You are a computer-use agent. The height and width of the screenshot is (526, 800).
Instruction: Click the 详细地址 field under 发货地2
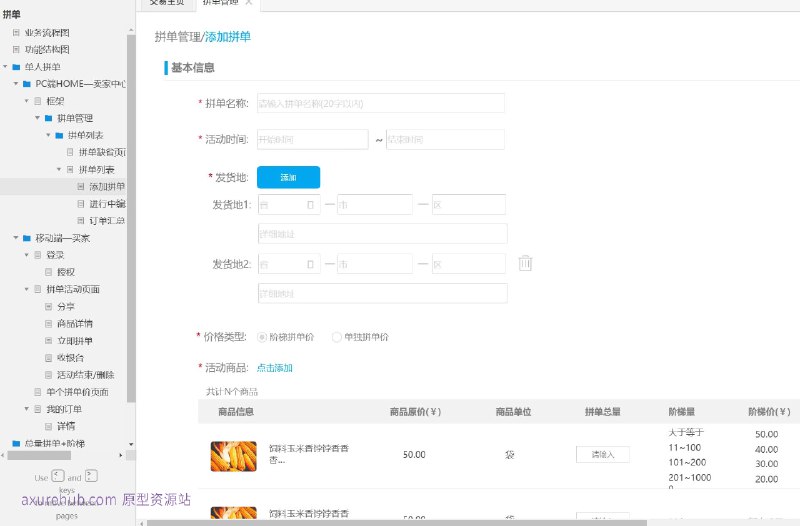pyautogui.click(x=383, y=293)
